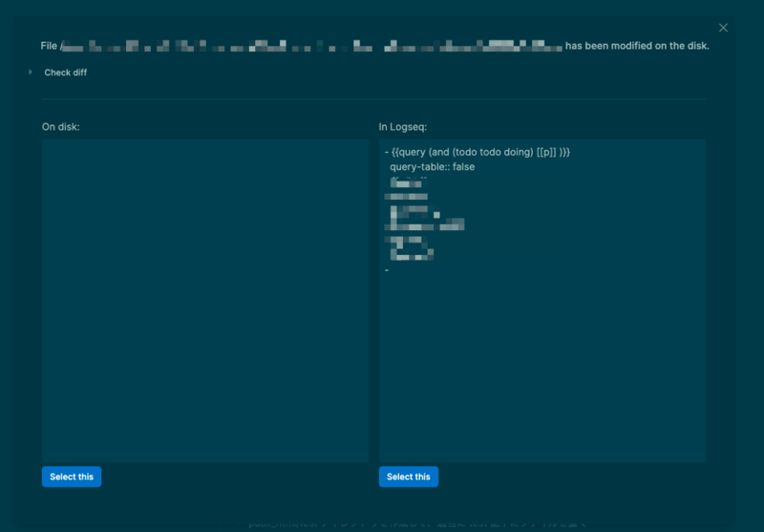Click inside the In Logseq content pane
Screen dimensions: 764x532
(541, 363)
